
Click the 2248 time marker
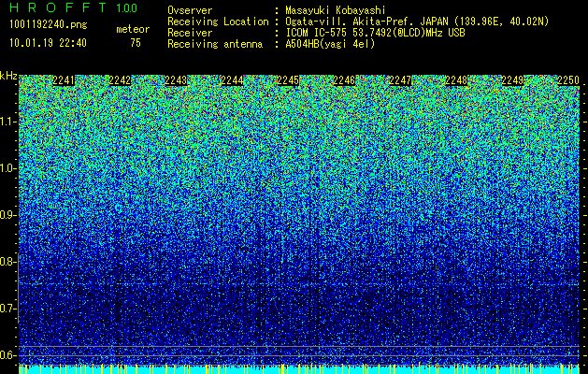tap(457, 80)
